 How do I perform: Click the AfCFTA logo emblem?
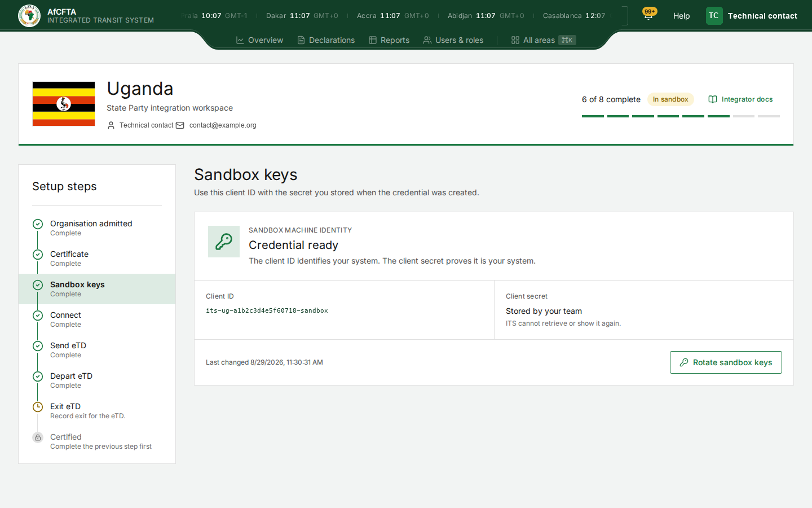coord(29,16)
